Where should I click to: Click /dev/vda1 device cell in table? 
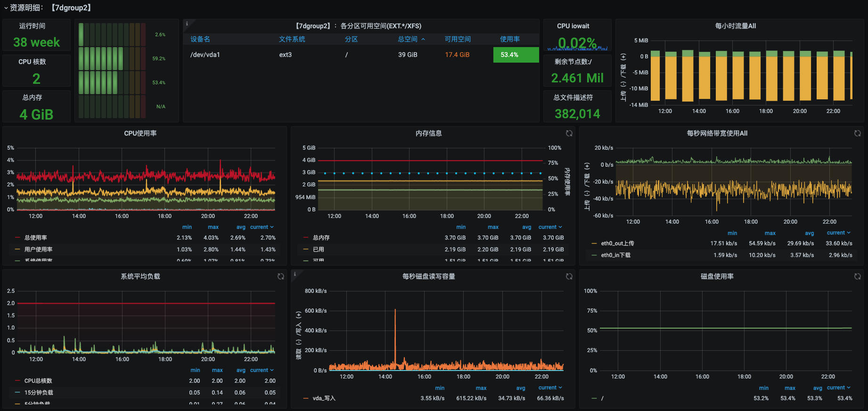(x=205, y=55)
